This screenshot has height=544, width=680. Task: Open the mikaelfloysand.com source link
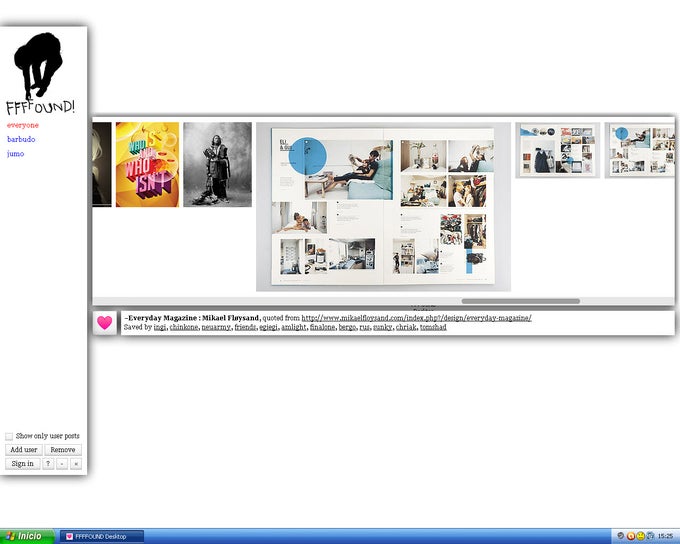[x=416, y=318]
